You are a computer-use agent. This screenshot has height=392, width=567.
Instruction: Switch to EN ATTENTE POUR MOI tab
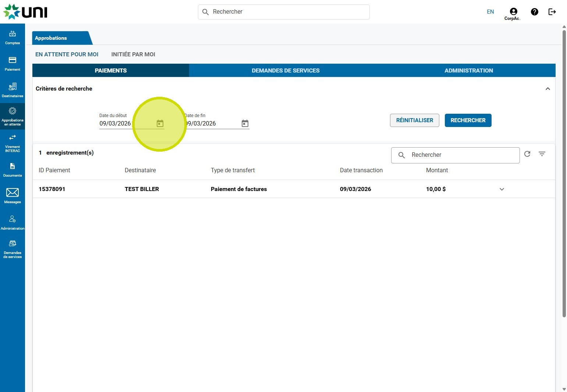(x=67, y=54)
